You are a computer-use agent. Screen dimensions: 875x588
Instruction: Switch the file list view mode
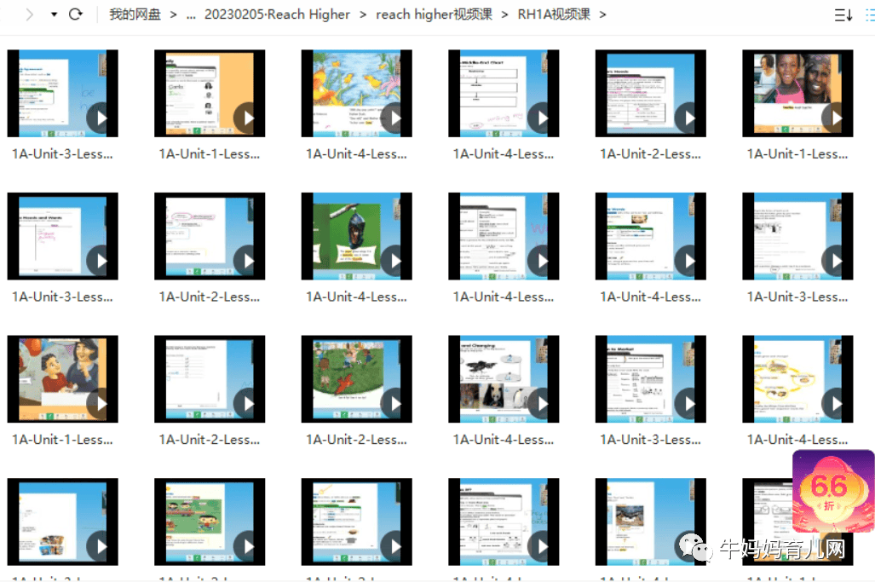point(871,14)
